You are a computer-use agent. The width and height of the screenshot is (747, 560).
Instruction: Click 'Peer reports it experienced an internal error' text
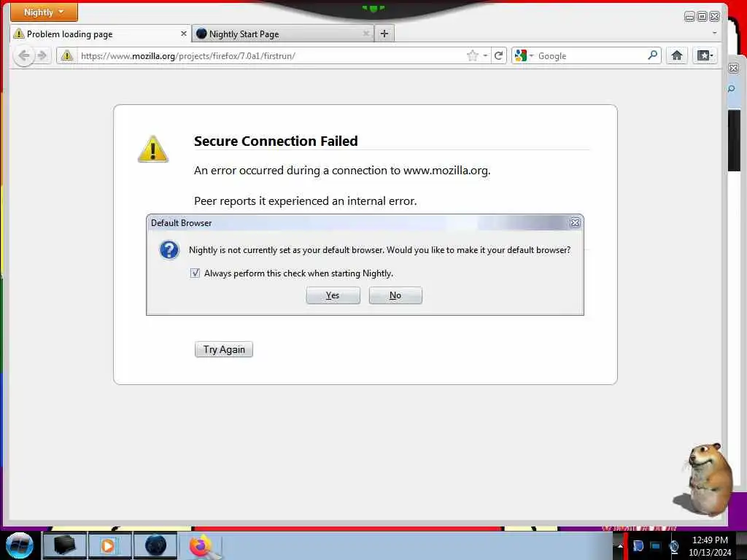coord(306,201)
